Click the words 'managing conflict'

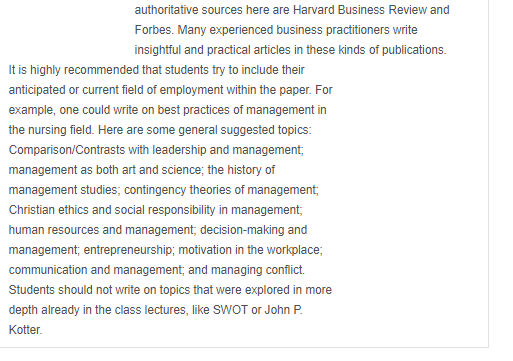pyautogui.click(x=257, y=270)
